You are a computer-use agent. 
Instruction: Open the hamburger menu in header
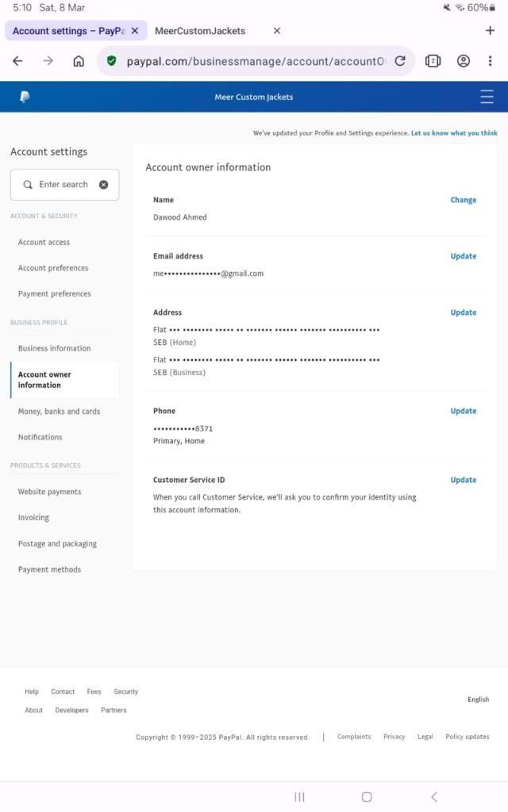tap(487, 97)
